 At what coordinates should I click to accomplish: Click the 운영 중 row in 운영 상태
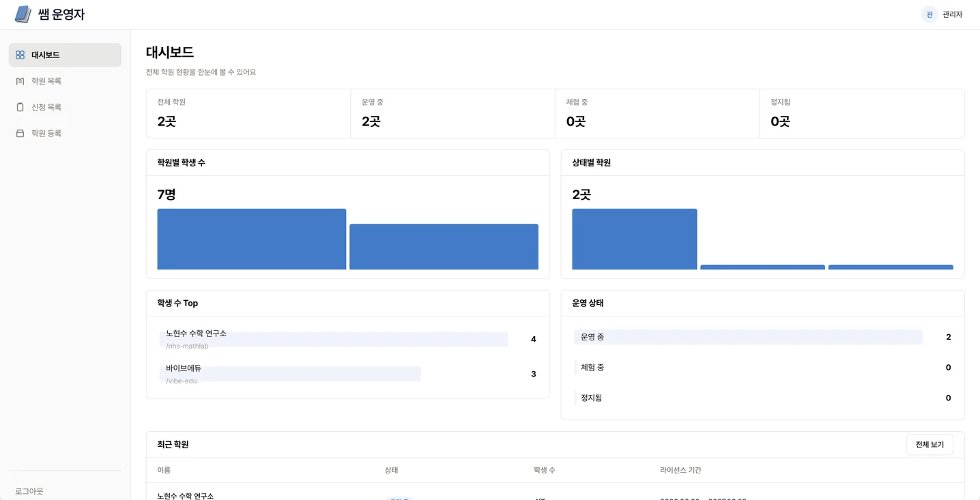click(x=762, y=337)
